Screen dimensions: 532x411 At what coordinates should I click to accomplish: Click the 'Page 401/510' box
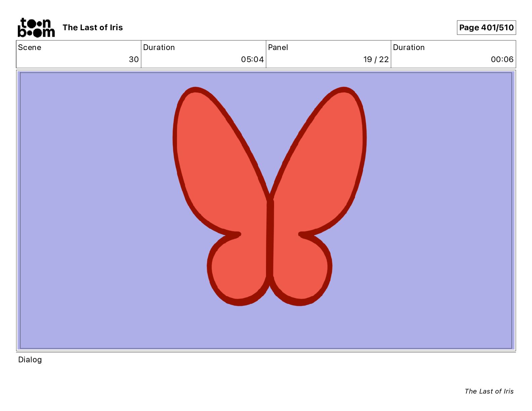(486, 28)
